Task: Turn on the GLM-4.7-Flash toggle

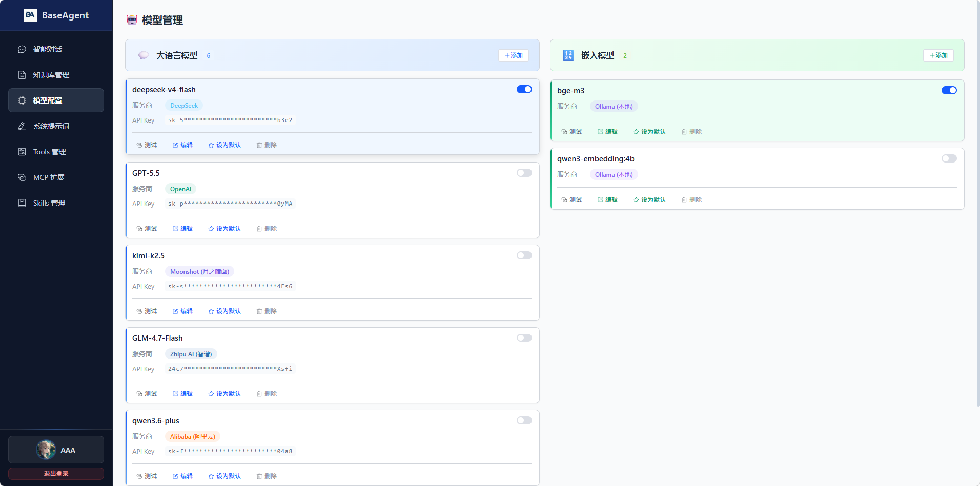Action: click(524, 338)
